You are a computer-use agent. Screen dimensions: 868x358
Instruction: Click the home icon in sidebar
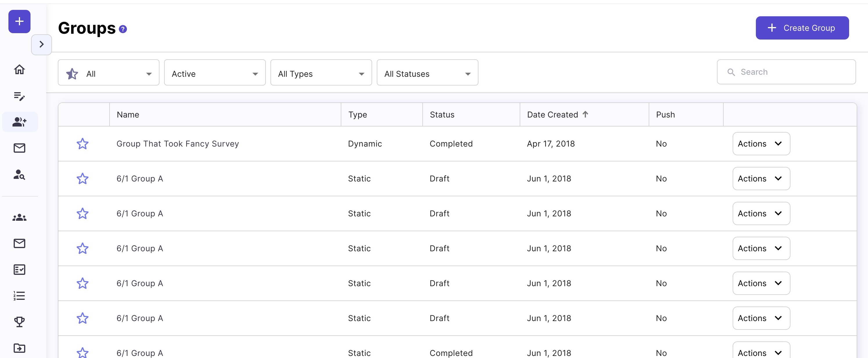coord(19,70)
